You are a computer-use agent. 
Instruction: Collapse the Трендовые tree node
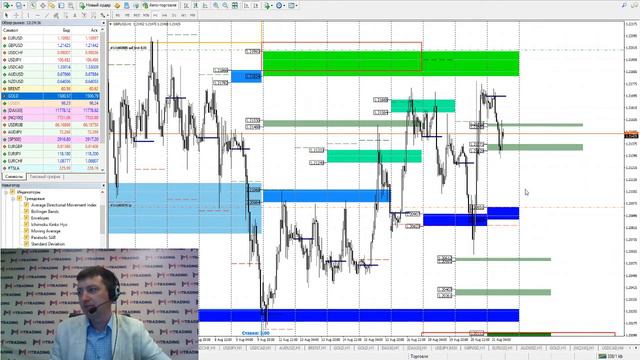[x=13, y=198]
